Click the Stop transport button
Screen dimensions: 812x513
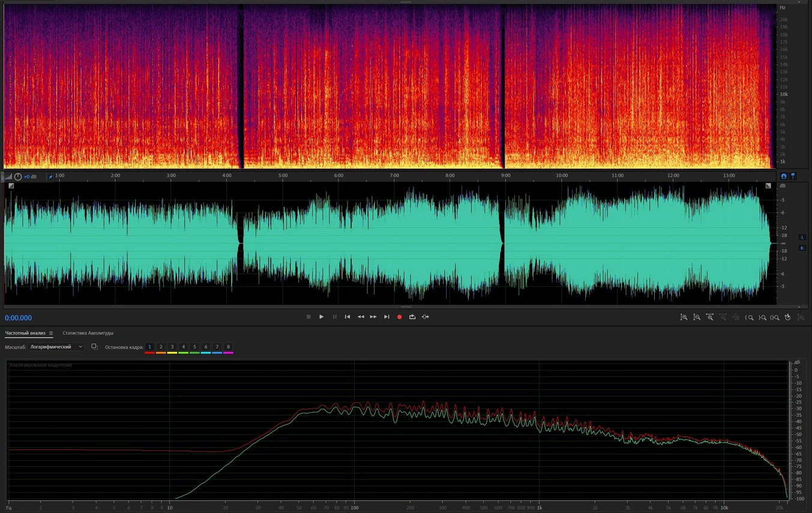point(308,317)
